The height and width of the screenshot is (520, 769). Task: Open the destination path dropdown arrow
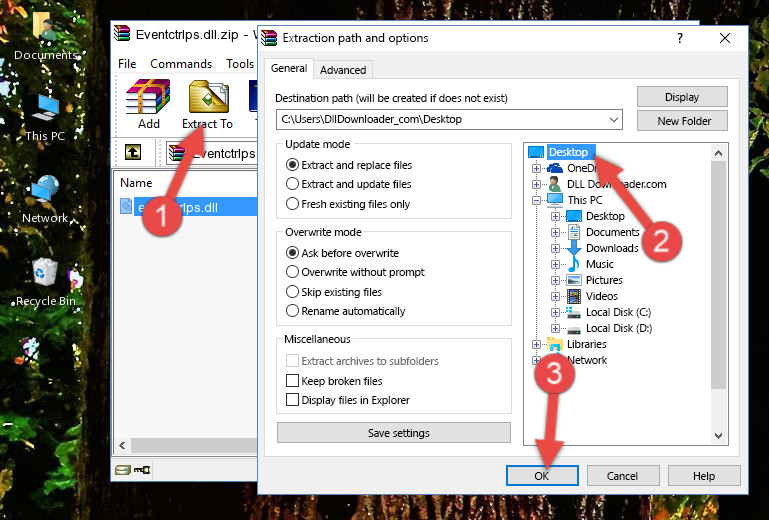614,120
